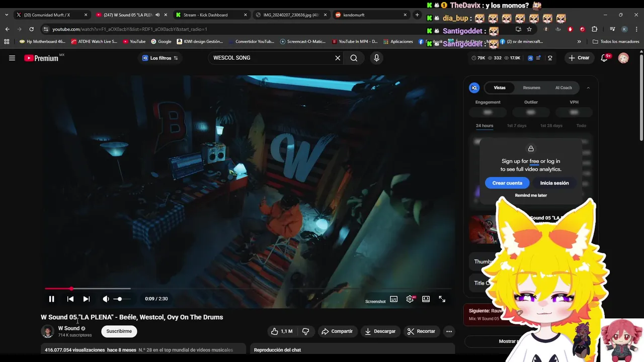
Task: Click the Descargar download button
Action: (380, 331)
